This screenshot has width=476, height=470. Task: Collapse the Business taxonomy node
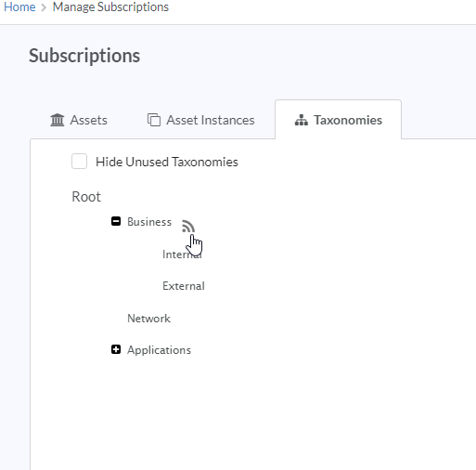(116, 221)
